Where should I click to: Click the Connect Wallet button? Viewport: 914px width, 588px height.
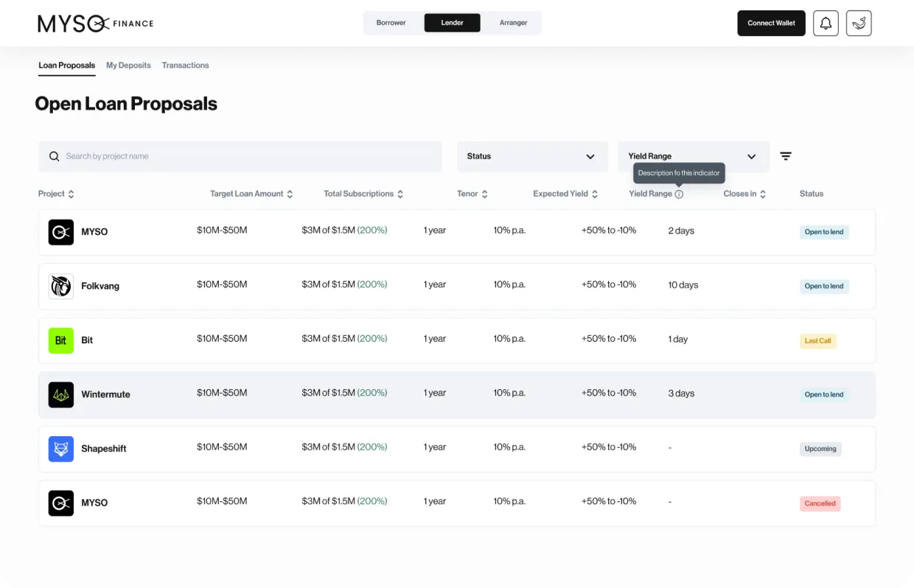[x=772, y=23]
